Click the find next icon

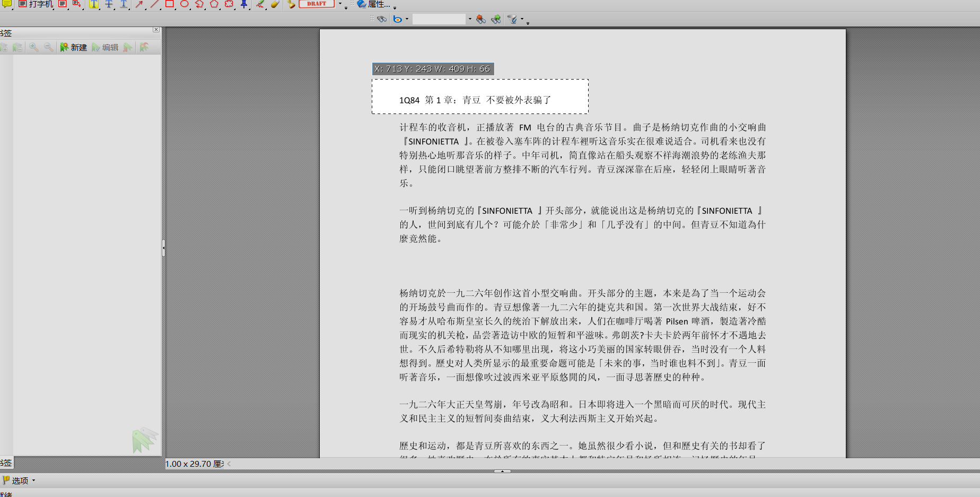click(496, 19)
